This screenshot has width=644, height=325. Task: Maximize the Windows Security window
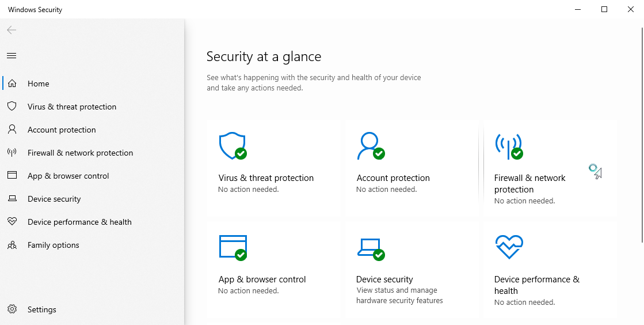click(x=604, y=9)
